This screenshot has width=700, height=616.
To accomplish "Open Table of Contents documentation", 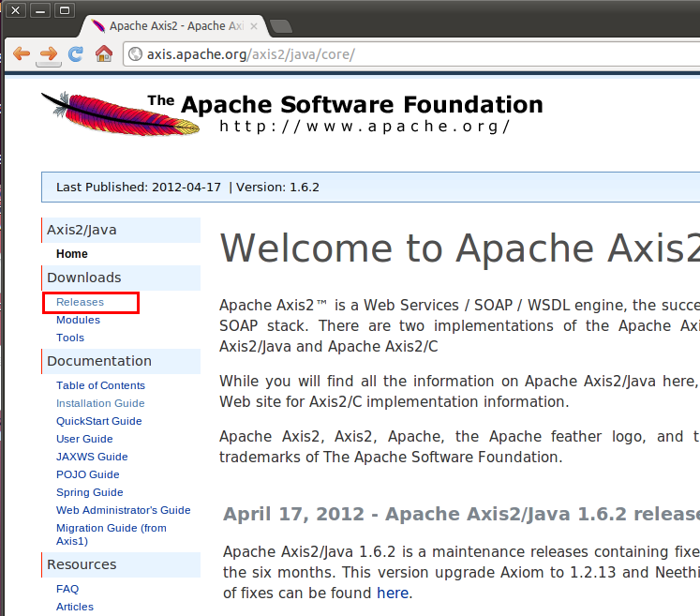I will tap(100, 385).
